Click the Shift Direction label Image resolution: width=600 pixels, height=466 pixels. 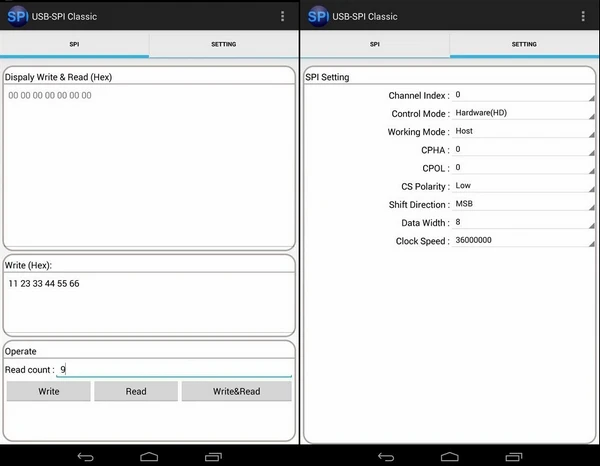419,205
